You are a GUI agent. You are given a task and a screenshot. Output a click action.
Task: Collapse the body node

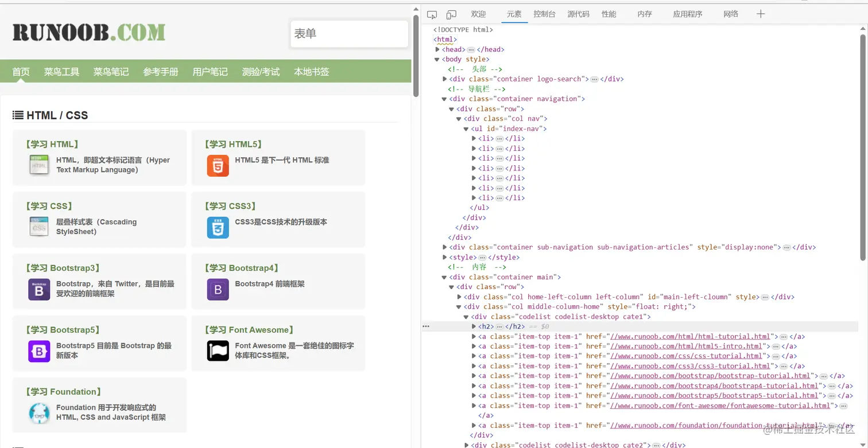coord(437,59)
